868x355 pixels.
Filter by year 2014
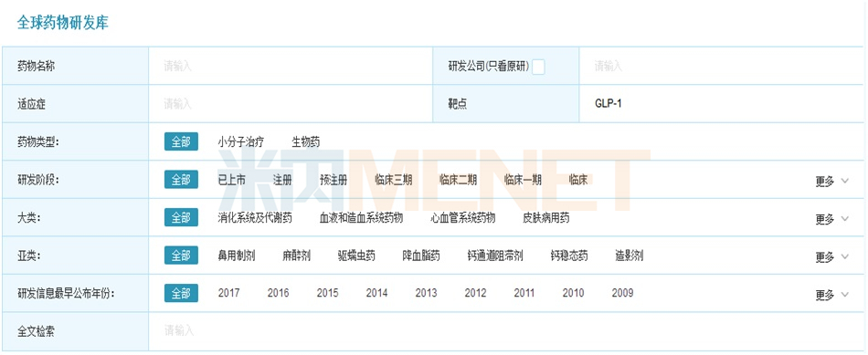click(x=376, y=293)
